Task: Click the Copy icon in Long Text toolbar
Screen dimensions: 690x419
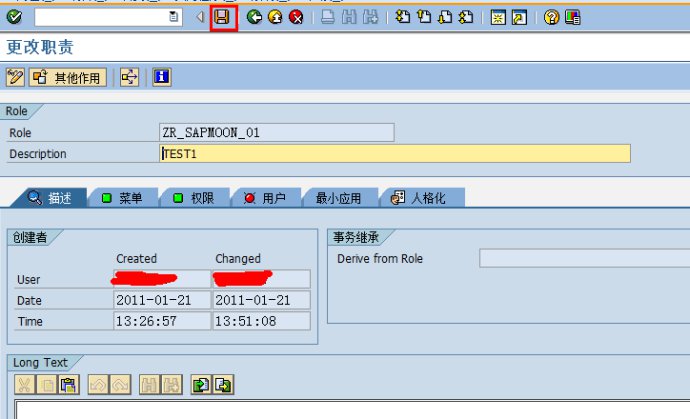Action: pyautogui.click(x=46, y=385)
